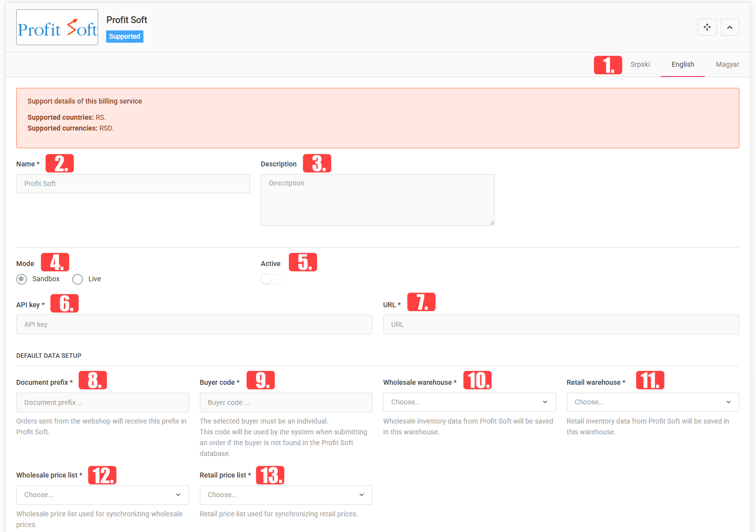Select Sandbox mode radio button

coord(22,279)
